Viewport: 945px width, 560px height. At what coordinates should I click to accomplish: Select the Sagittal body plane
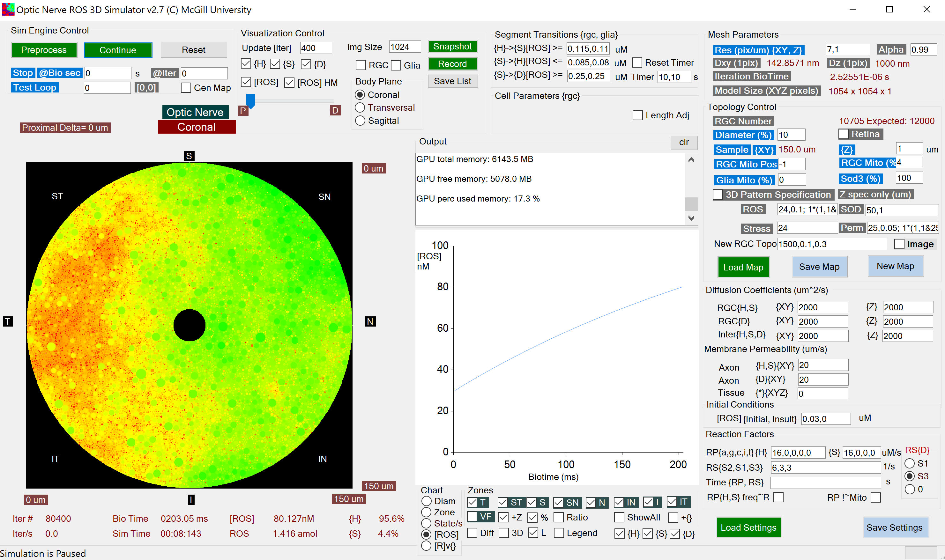[x=361, y=120]
